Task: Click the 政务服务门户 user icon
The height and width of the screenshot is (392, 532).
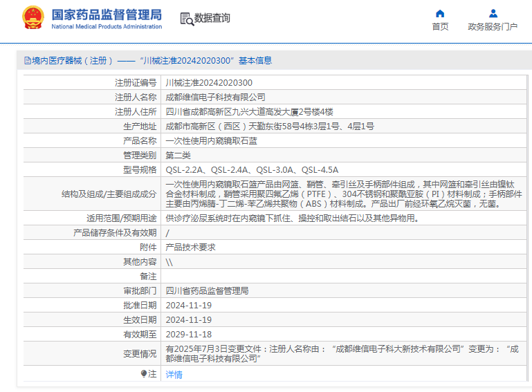Action: pyautogui.click(x=493, y=14)
